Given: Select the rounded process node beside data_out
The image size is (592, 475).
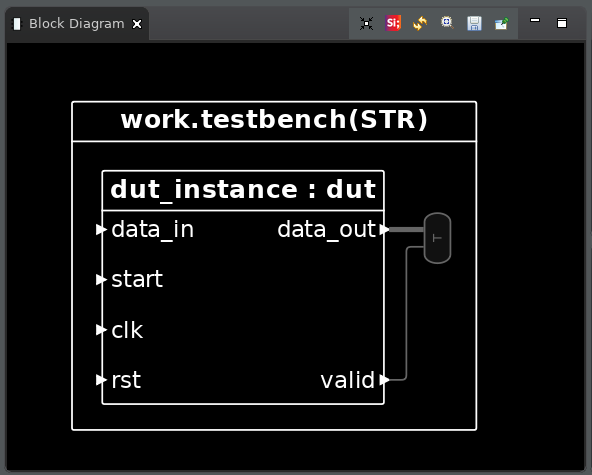Looking at the screenshot, I should pos(437,238).
